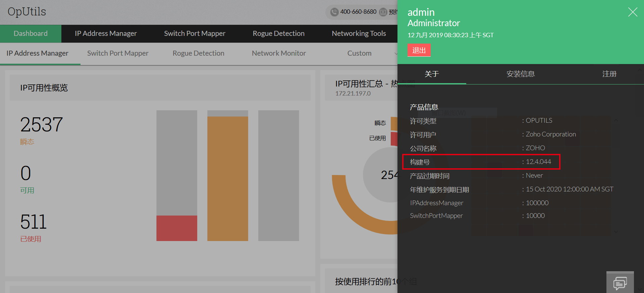Click the admin user name
Image resolution: width=644 pixels, height=293 pixels.
point(421,12)
